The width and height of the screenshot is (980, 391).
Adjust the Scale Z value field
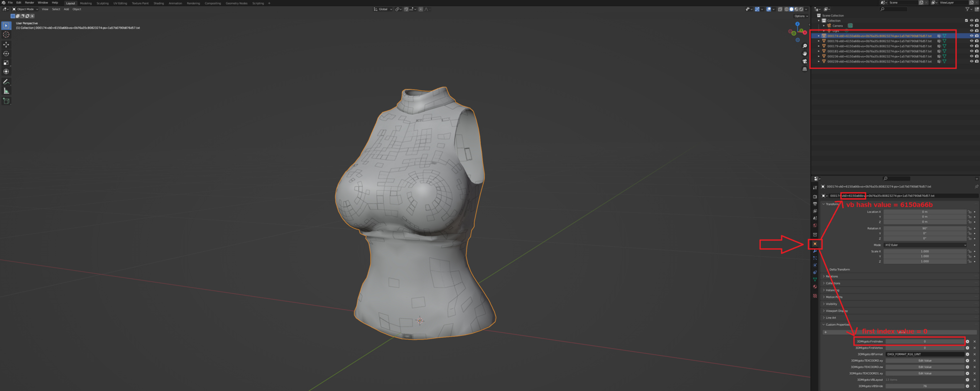tap(925, 262)
